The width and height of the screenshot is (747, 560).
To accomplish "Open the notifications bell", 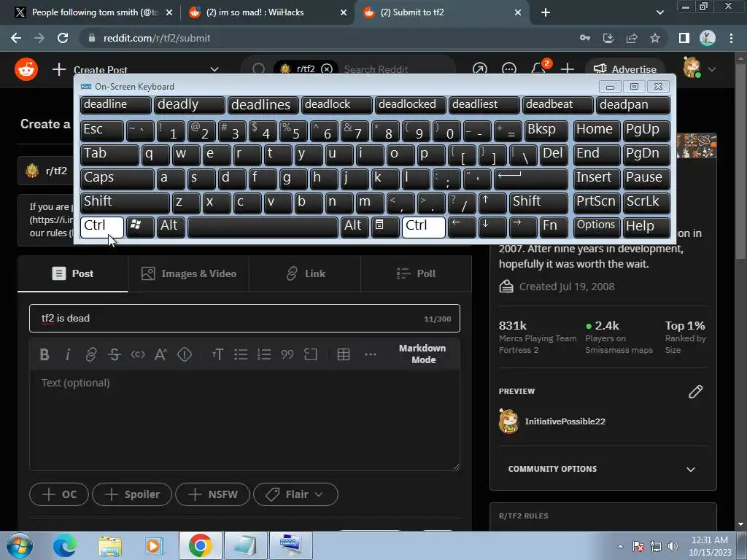I will tap(539, 69).
